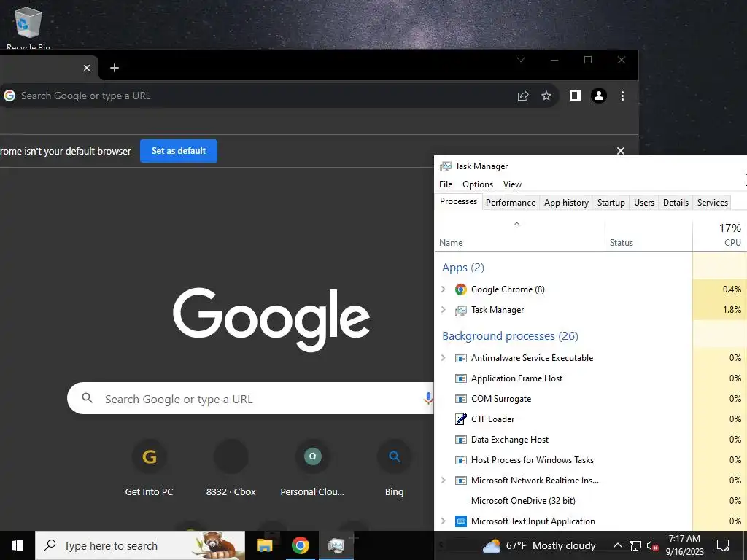
Task: Open the notification center icon
Action: click(x=723, y=545)
